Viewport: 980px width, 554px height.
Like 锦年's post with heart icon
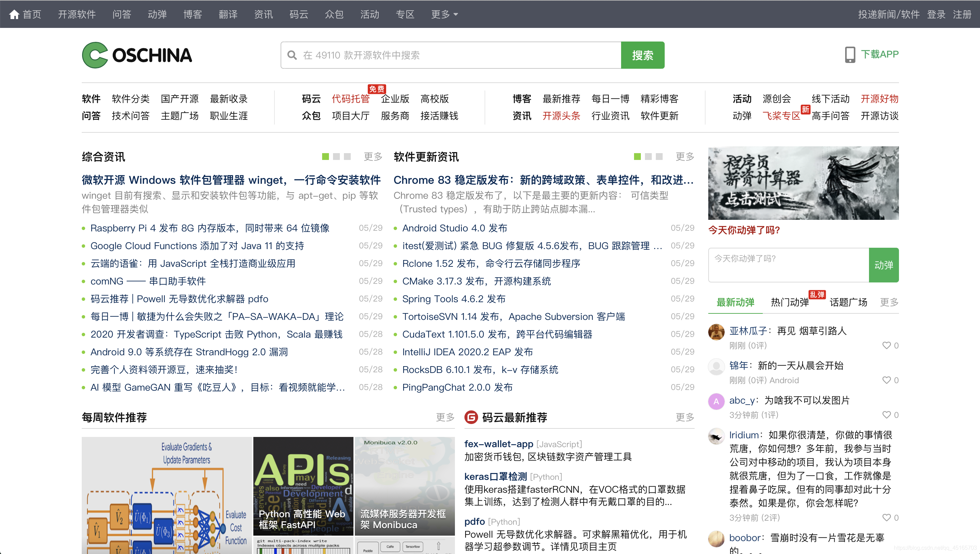pos(886,380)
